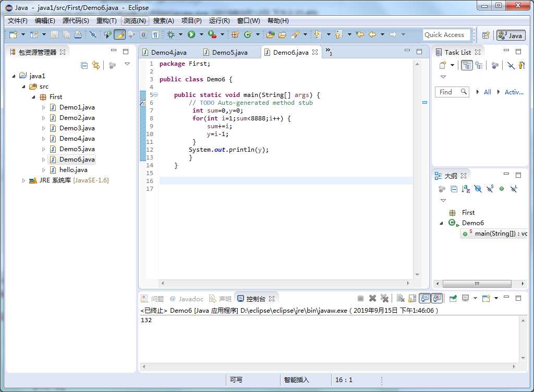Screen dimensions: 534x392
Task: Click console horizontal scrollbar right arrow
Action: (x=514, y=366)
